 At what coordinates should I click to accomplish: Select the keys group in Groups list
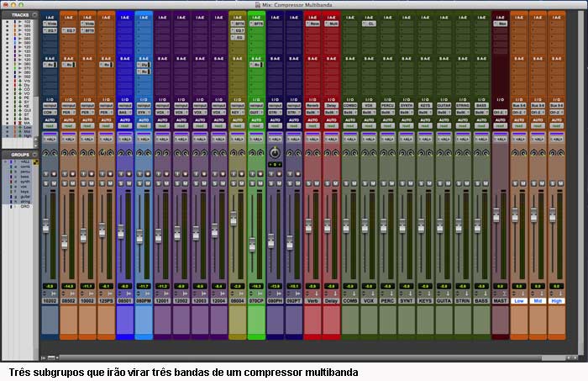(24, 192)
